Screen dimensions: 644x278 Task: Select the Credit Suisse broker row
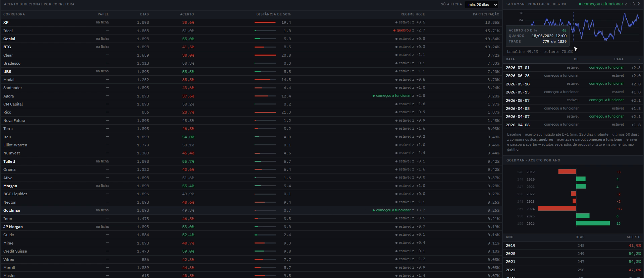coord(251,251)
